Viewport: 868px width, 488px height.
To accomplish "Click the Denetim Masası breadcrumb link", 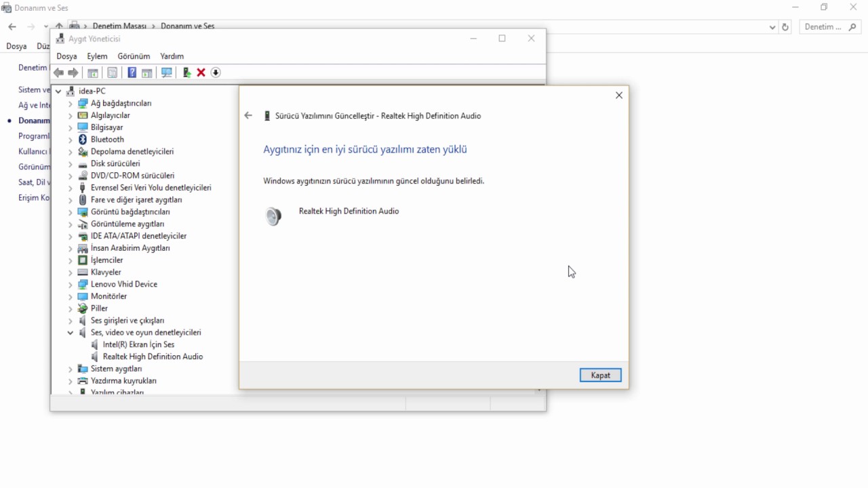I will click(119, 26).
